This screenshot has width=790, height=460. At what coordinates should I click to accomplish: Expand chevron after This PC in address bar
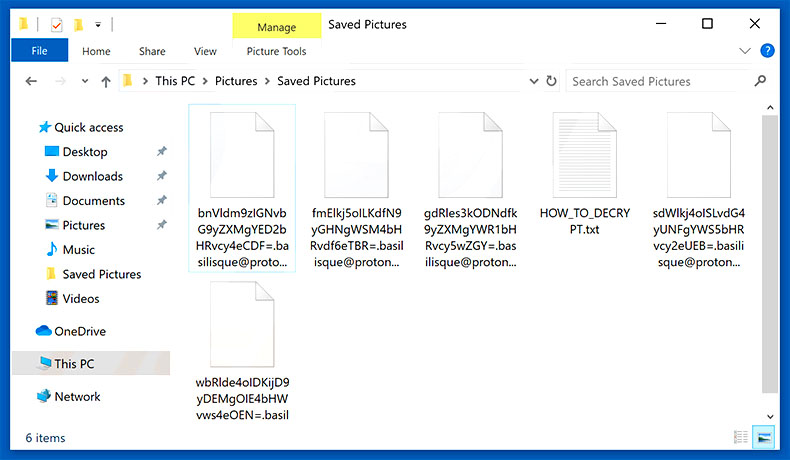[x=205, y=81]
